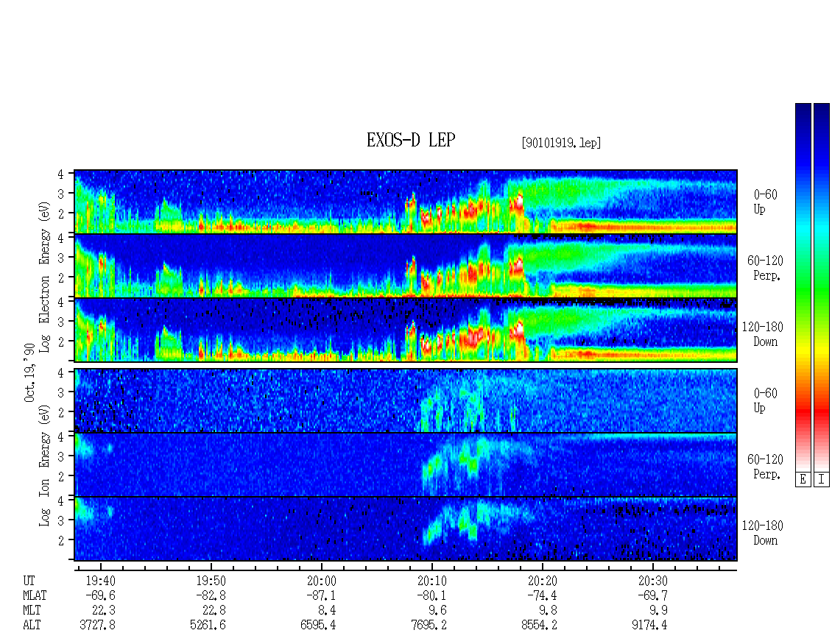Select the 20:30 UT time value
832x644 pixels.
click(652, 581)
